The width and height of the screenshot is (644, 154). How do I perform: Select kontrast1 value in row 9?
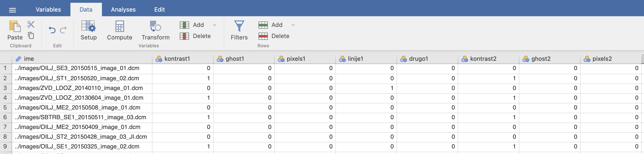tap(183, 147)
